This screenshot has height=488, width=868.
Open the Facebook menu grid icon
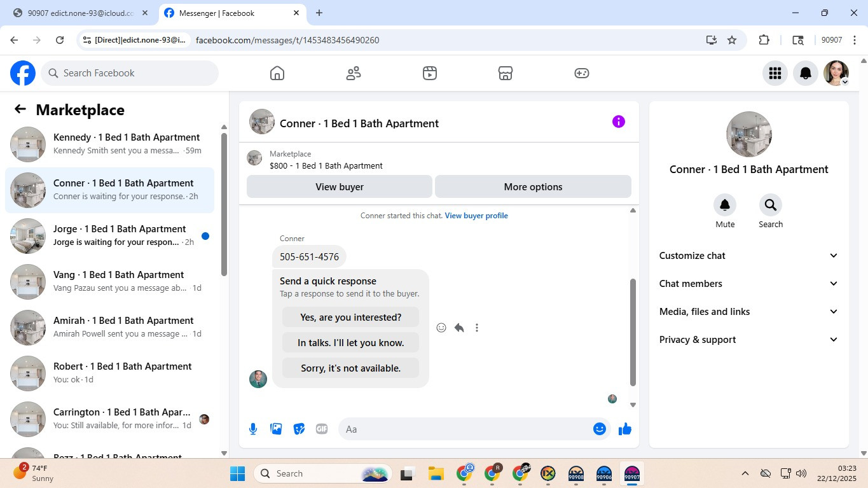pos(775,73)
